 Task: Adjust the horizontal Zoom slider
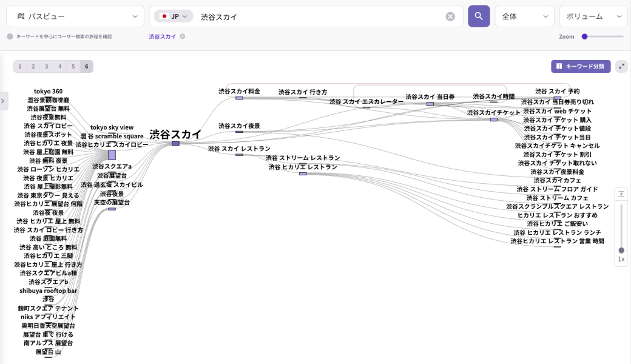(585, 36)
